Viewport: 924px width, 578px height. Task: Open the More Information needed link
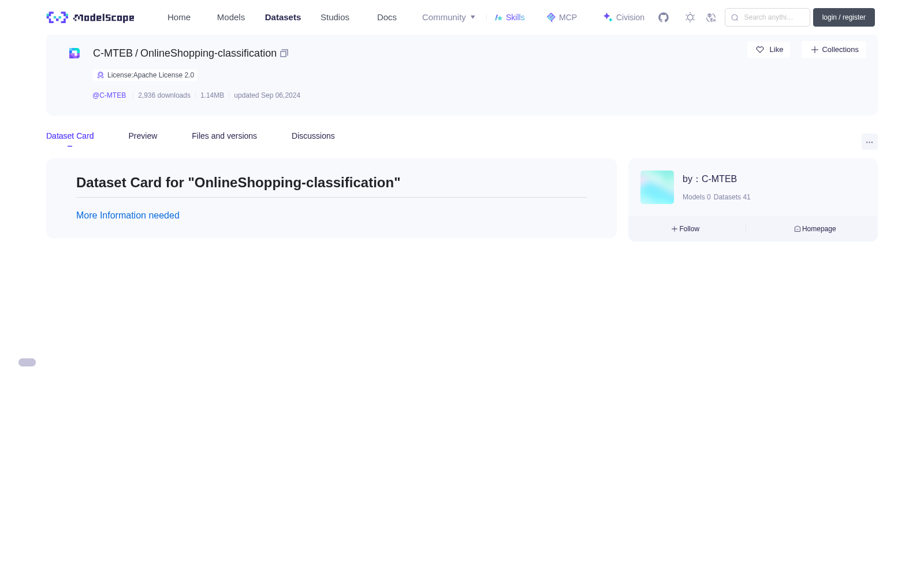tap(128, 215)
